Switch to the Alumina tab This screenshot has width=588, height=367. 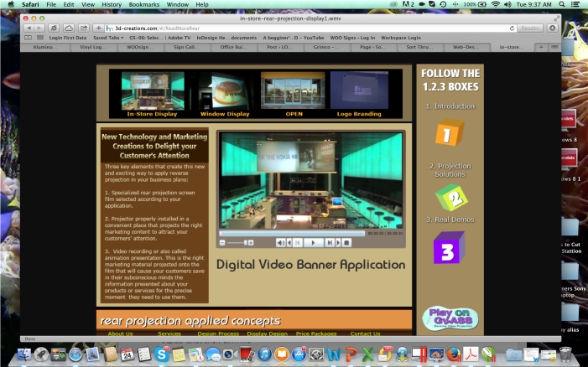pos(45,47)
